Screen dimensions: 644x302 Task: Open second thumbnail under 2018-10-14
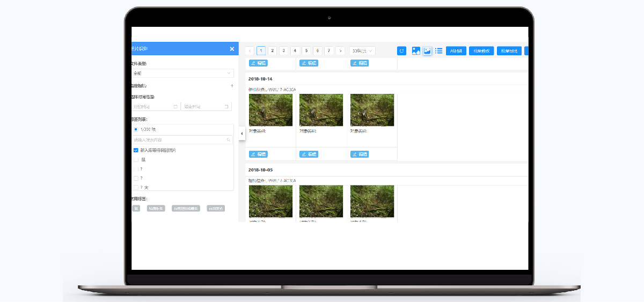pos(321,110)
